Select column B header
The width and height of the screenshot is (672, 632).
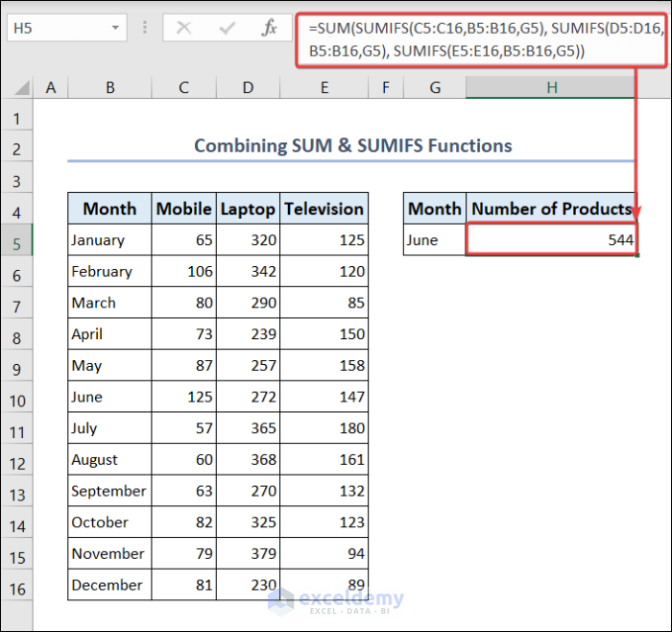[109, 87]
